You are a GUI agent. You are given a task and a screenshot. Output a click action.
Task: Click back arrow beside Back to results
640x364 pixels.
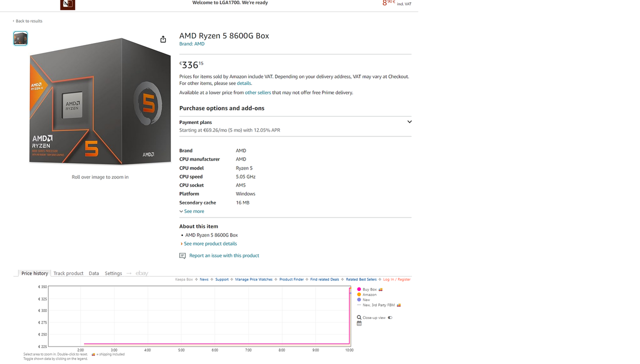click(13, 21)
